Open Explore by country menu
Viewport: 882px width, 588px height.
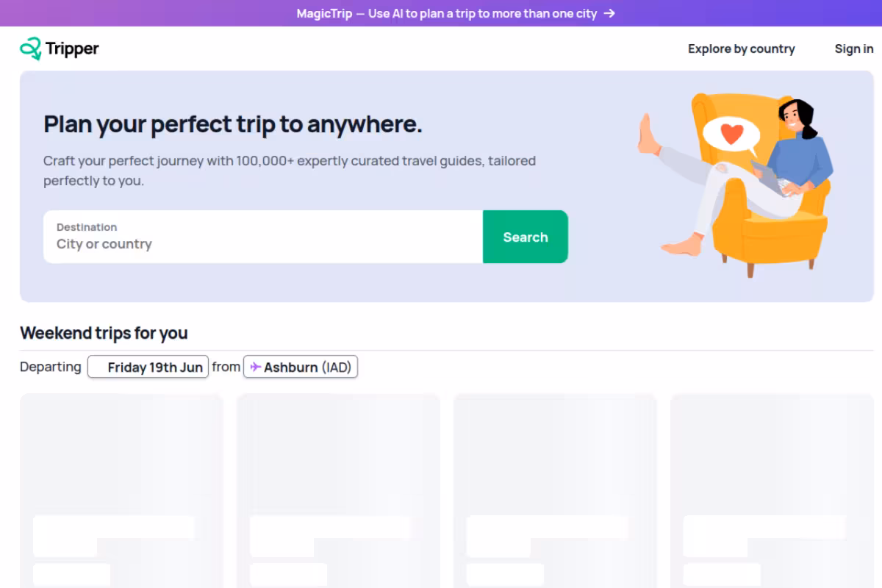point(741,49)
